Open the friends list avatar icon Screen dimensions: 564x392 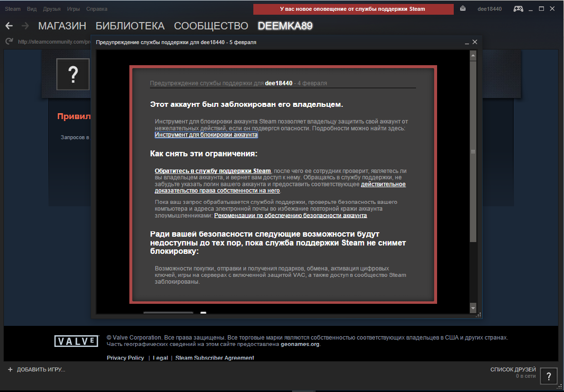tap(548, 376)
